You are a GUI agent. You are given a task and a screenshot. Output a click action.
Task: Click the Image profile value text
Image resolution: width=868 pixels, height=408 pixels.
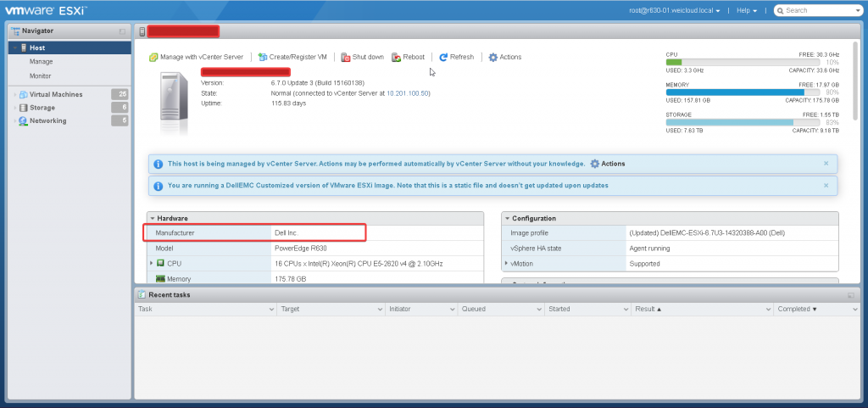click(x=707, y=233)
